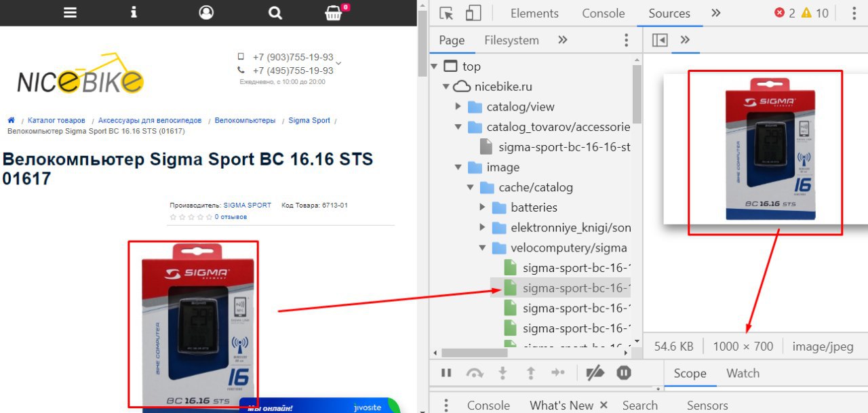Click the phone handset icon beside +7 (495)755-19-93
The height and width of the screenshot is (413, 868).
(x=241, y=70)
